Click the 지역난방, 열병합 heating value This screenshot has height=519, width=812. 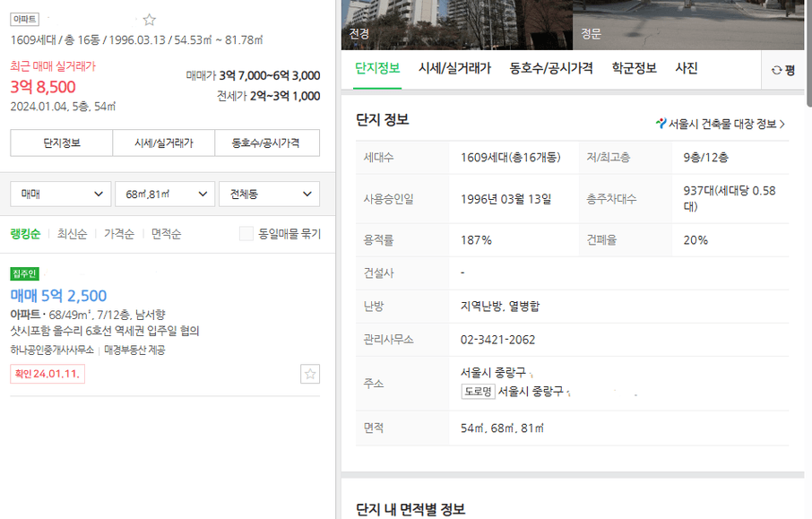[x=500, y=307]
